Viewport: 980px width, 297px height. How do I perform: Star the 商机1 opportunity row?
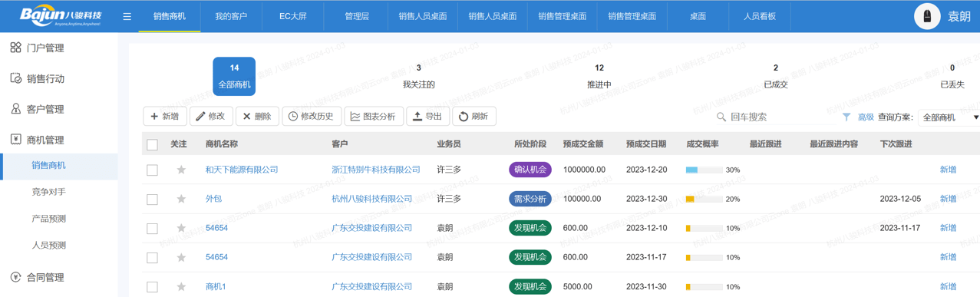click(x=181, y=286)
